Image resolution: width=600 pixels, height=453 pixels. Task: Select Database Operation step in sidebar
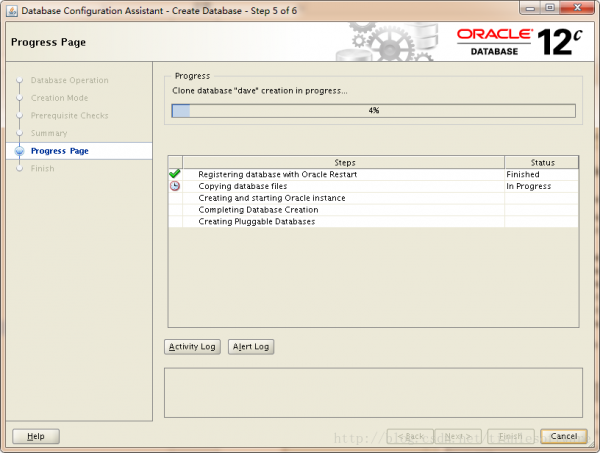pyautogui.click(x=70, y=80)
